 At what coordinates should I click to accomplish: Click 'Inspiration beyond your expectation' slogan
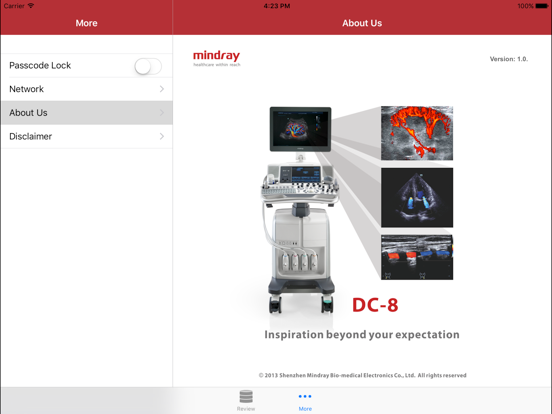[362, 334]
